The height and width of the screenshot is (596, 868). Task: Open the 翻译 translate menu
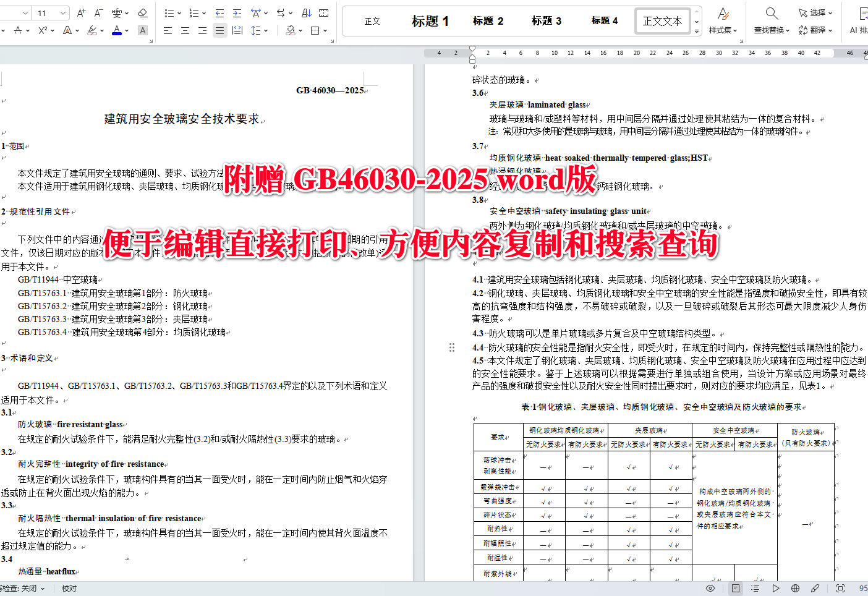[x=816, y=30]
